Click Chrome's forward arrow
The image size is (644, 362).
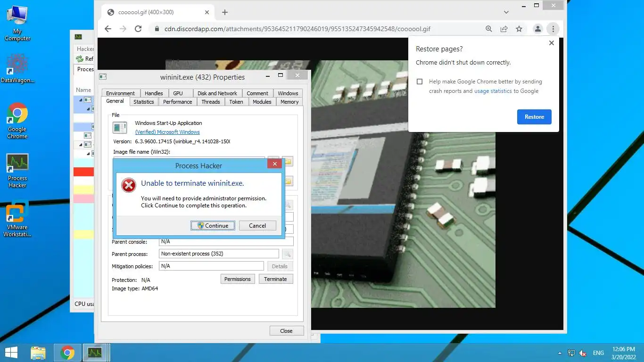[123, 29]
